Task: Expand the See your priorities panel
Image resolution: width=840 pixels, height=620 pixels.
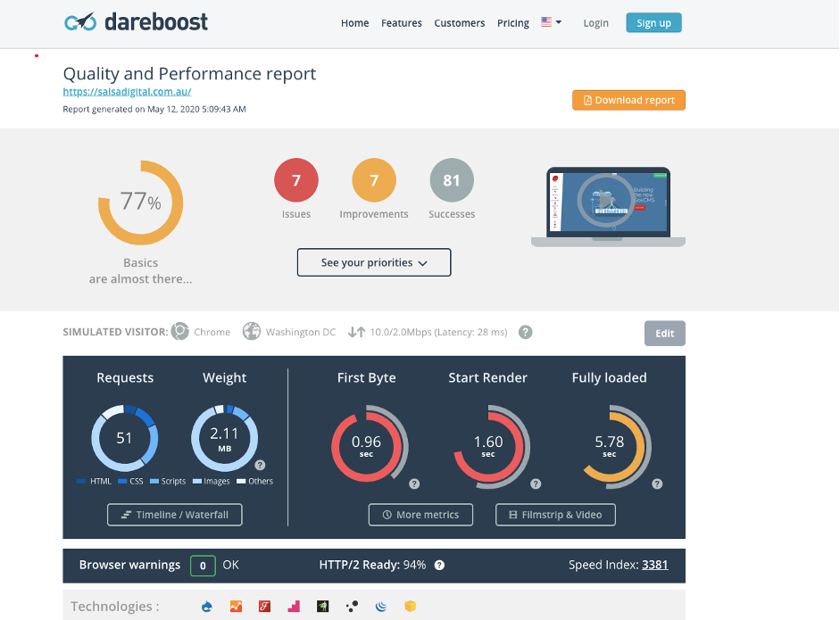Action: (373, 262)
